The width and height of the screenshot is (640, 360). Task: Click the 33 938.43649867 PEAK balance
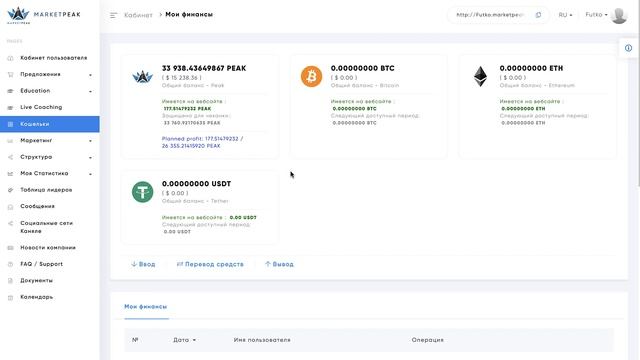[x=204, y=68]
